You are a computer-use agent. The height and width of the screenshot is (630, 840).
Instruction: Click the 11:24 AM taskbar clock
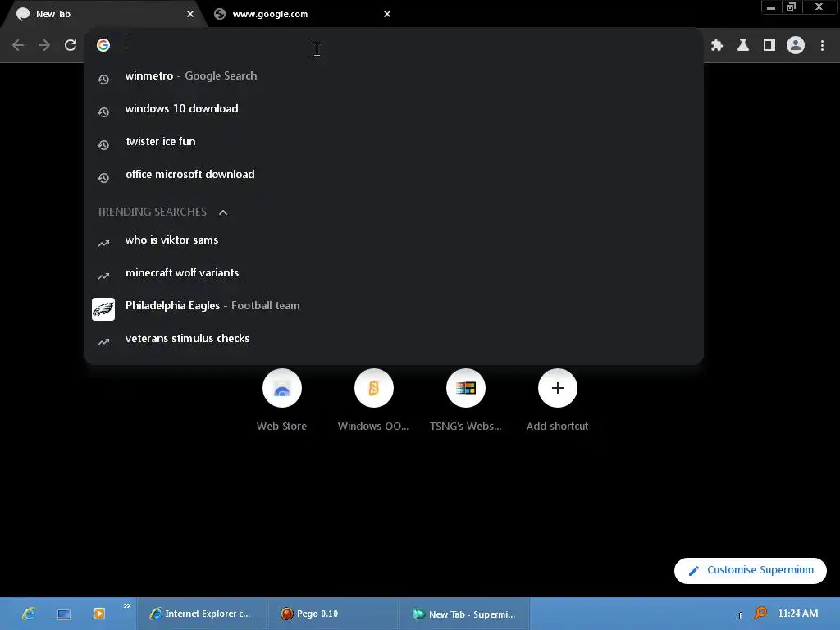point(798,614)
